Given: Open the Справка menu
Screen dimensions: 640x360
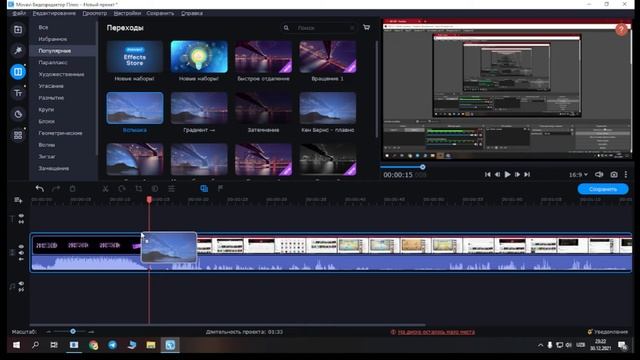Looking at the screenshot, I should tap(191, 13).
